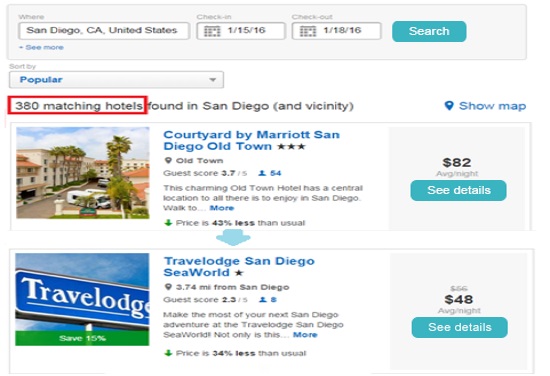Open Courtyard by Marriott San Diego Old Town link

click(x=251, y=140)
